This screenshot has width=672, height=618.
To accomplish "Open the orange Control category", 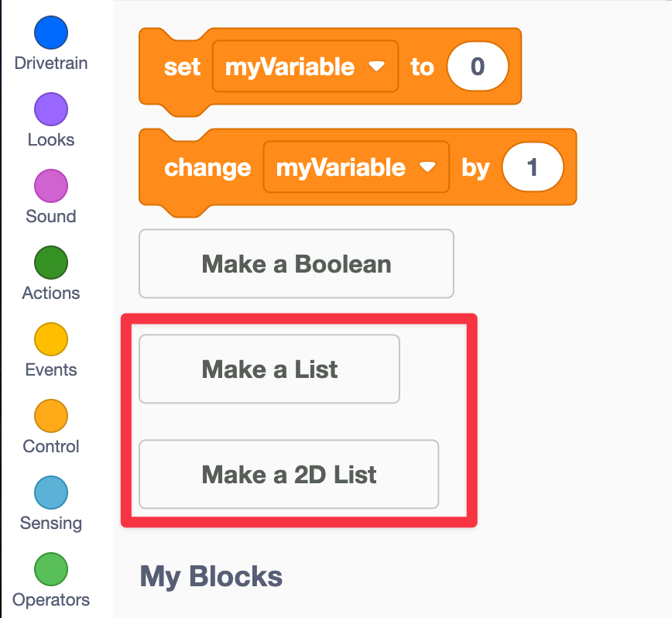I will coord(51,416).
